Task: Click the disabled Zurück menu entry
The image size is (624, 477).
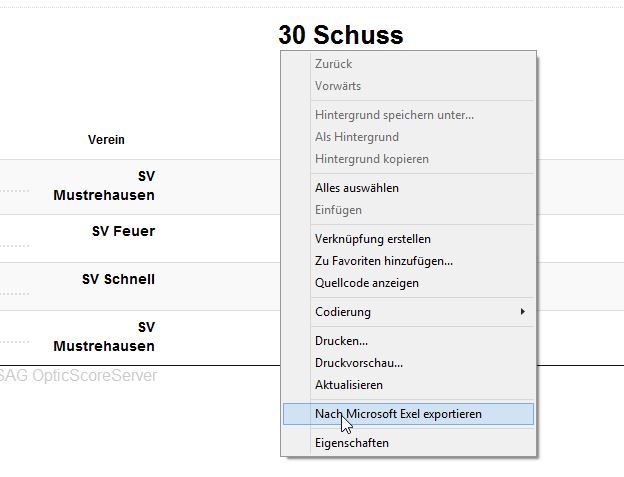Action: [333, 64]
